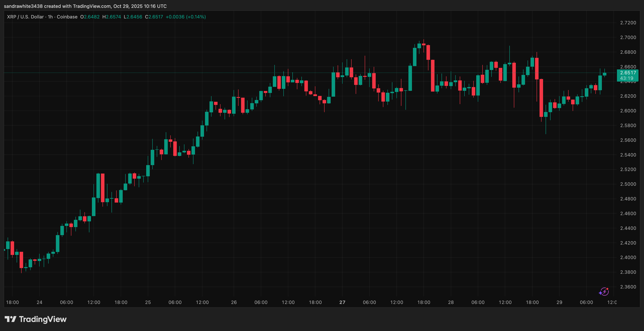This screenshot has height=331, width=644.
Task: Click the 1h timeframe label in the header
Action: coord(50,17)
